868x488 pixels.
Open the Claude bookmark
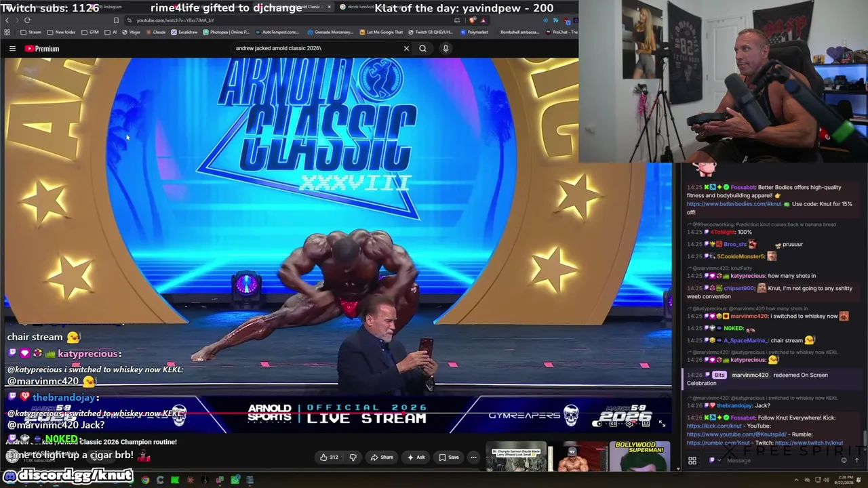(x=156, y=32)
